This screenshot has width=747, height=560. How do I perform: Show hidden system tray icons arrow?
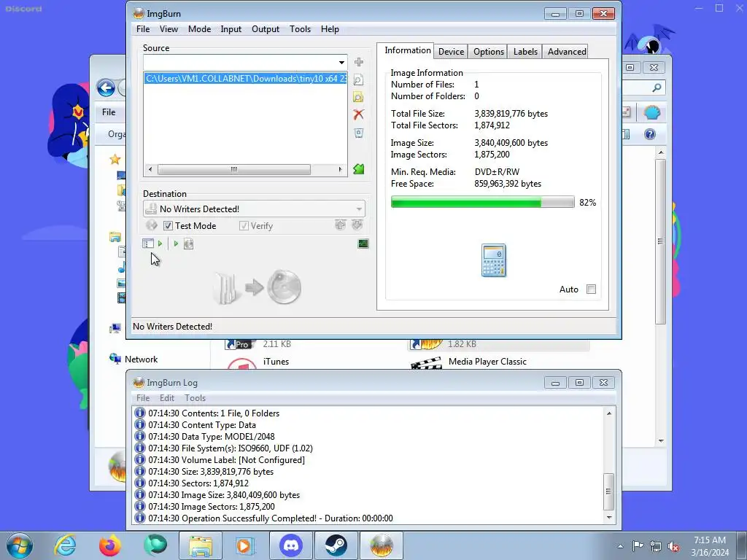coord(620,546)
